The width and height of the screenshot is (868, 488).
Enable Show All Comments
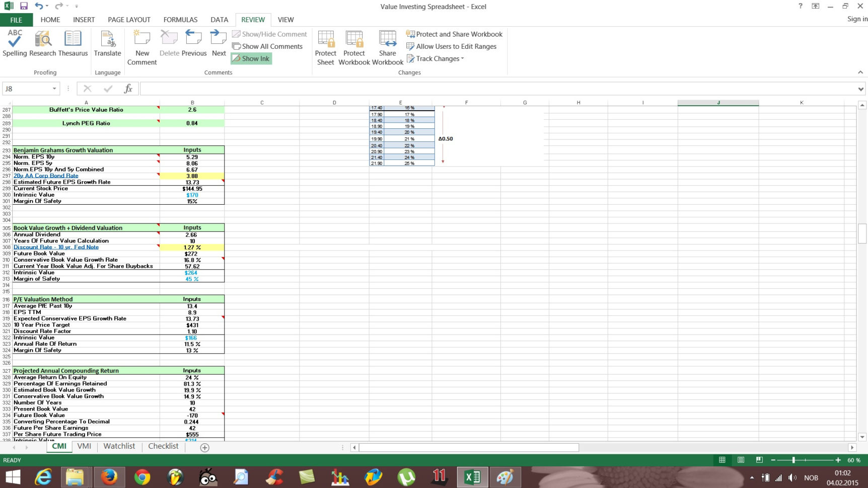click(268, 46)
